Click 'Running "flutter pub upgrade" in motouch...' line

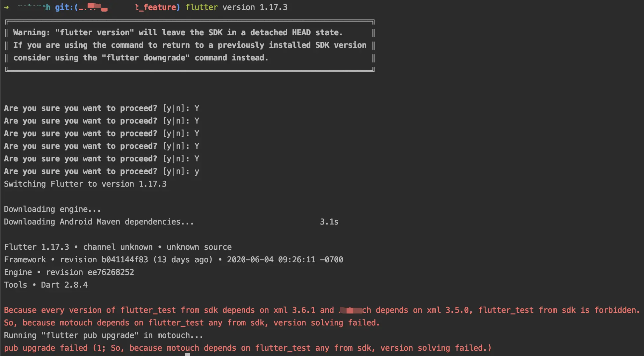pos(103,335)
